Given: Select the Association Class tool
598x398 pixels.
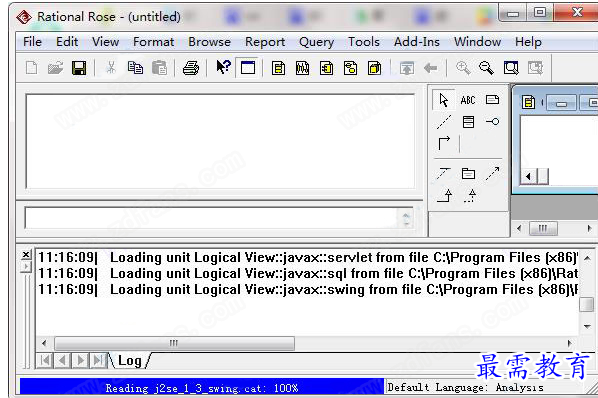Looking at the screenshot, I should click(444, 173).
